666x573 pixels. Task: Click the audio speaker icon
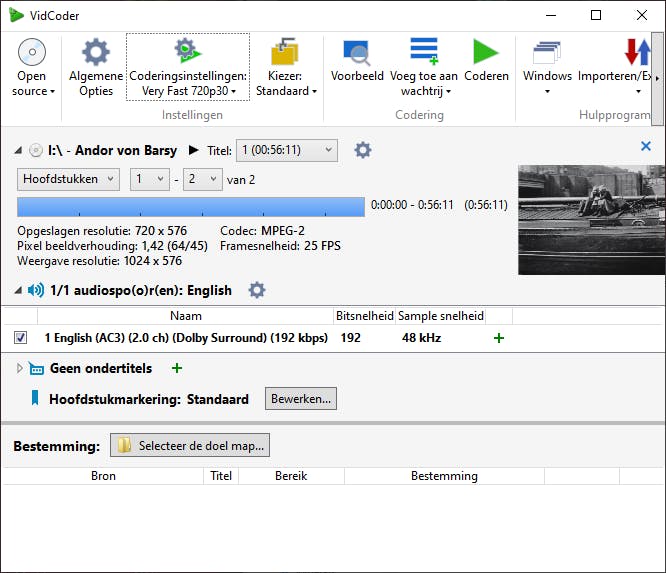click(x=36, y=291)
